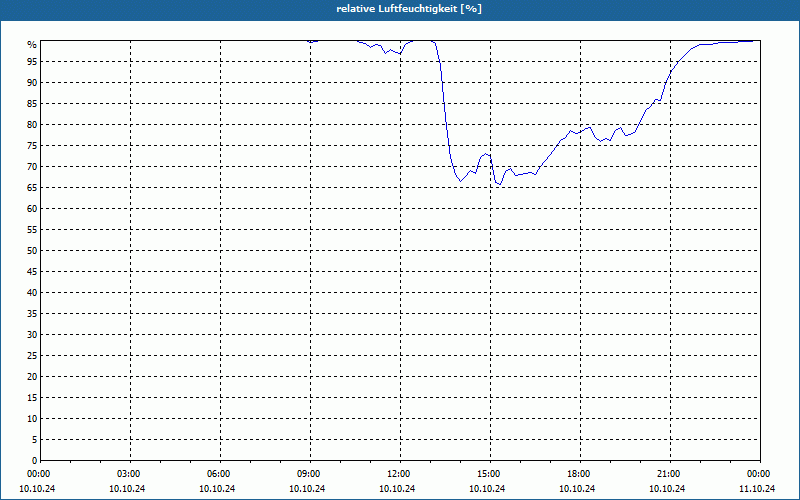The image size is (800, 500).
Task: Click the y-axis value '80'
Action: click(32, 124)
